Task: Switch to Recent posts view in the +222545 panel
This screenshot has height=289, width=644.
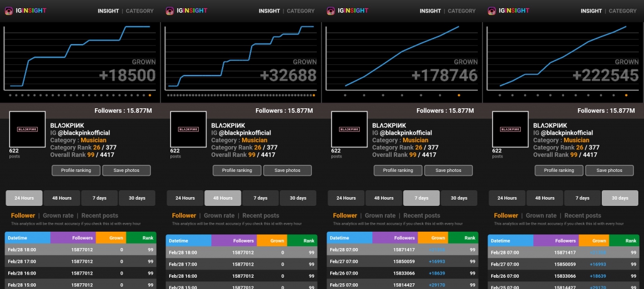Action: [x=583, y=215]
